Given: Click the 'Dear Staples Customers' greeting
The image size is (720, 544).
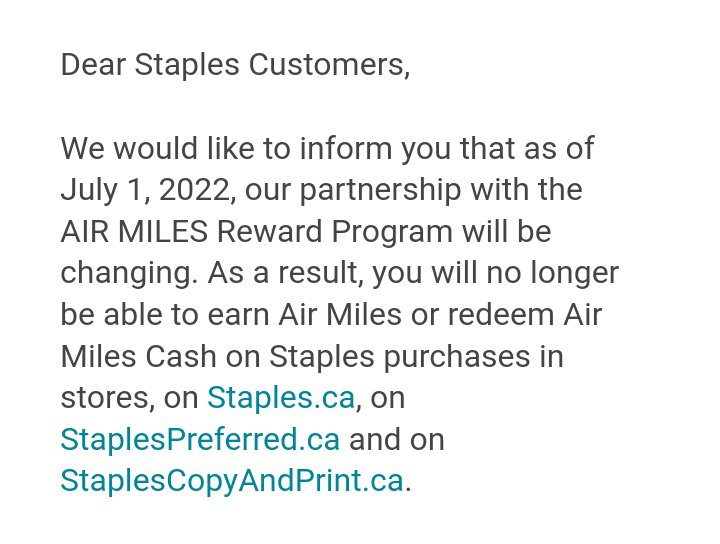Looking at the screenshot, I should [235, 65].
